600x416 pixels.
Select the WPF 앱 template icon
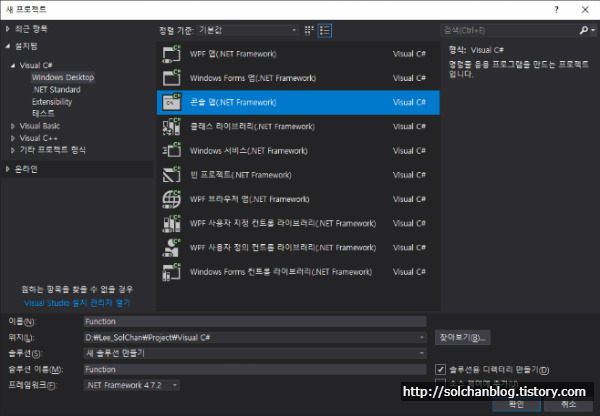(x=171, y=54)
